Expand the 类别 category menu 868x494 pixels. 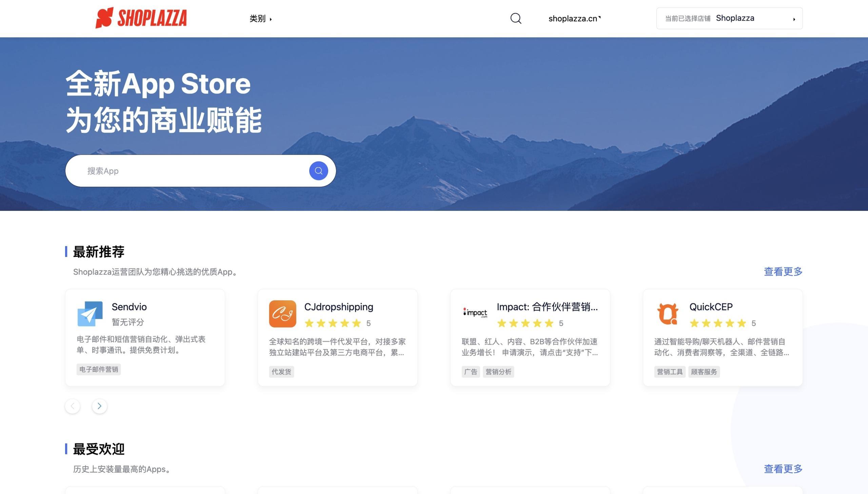[x=260, y=19]
